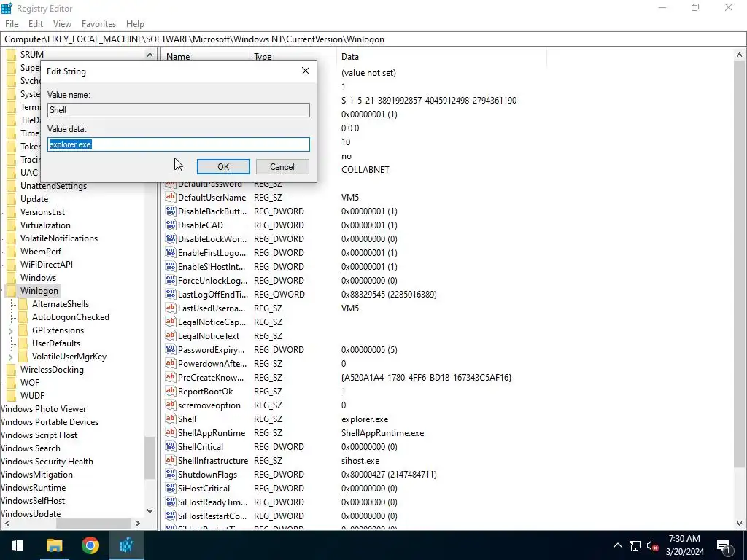The height and width of the screenshot is (560, 747).
Task: Click the Registry Editor taskbar icon
Action: pyautogui.click(x=126, y=545)
